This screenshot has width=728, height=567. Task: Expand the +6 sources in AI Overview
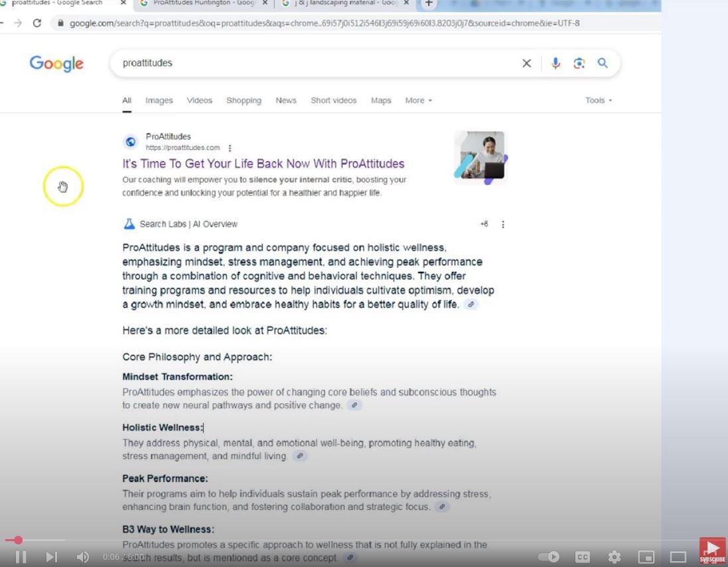coord(484,224)
